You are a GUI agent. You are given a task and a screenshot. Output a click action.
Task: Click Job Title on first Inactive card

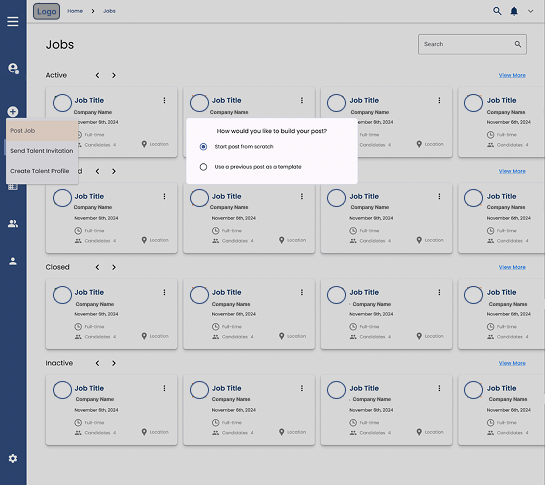point(89,388)
